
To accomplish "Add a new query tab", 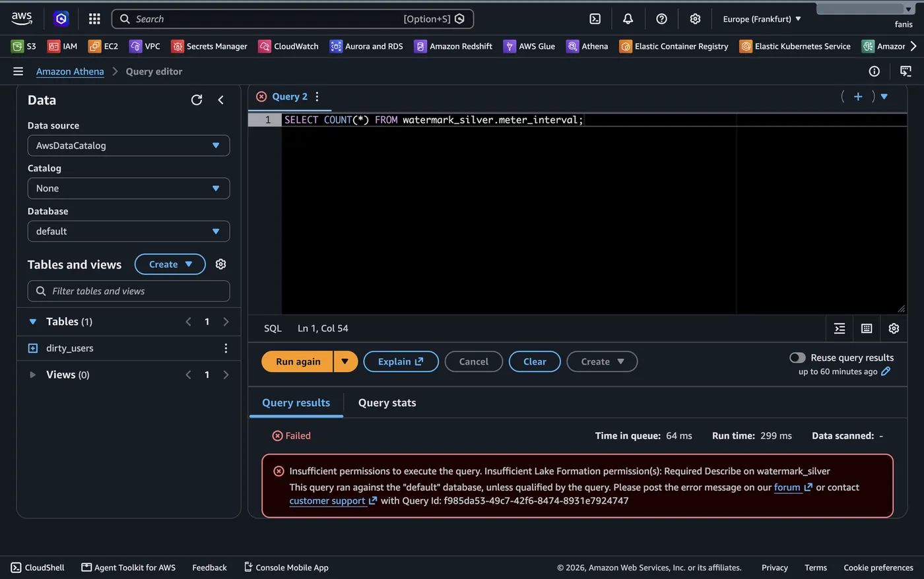I will [858, 97].
